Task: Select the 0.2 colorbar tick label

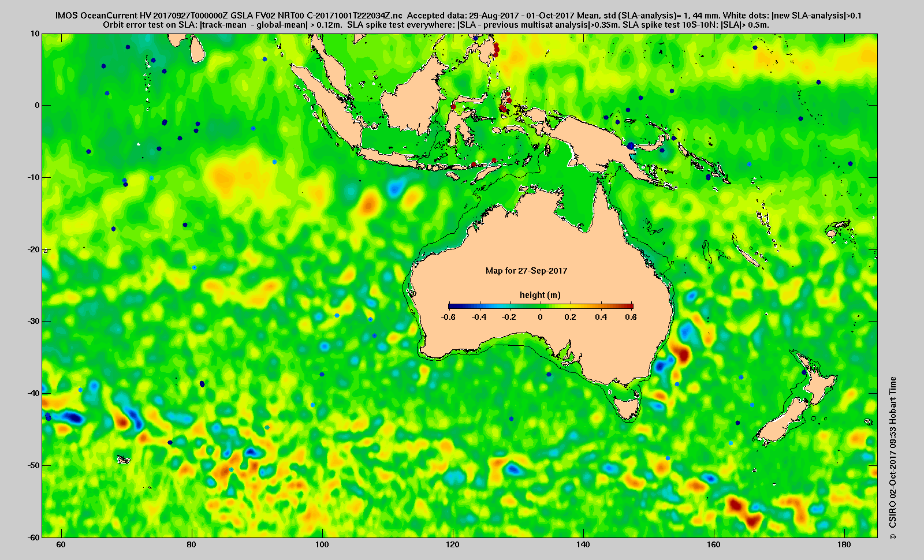Action: tap(571, 317)
